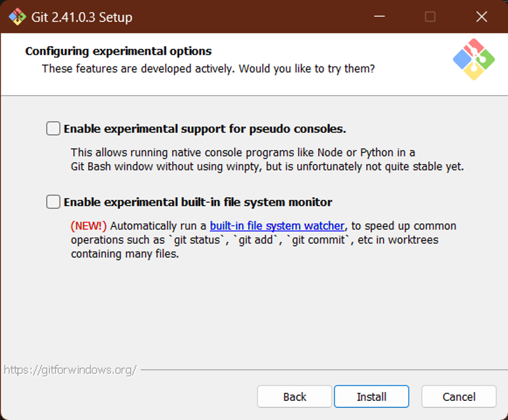
Task: Click the 'Git 2.41.0.3 Setup' title bar text
Action: pos(82,17)
